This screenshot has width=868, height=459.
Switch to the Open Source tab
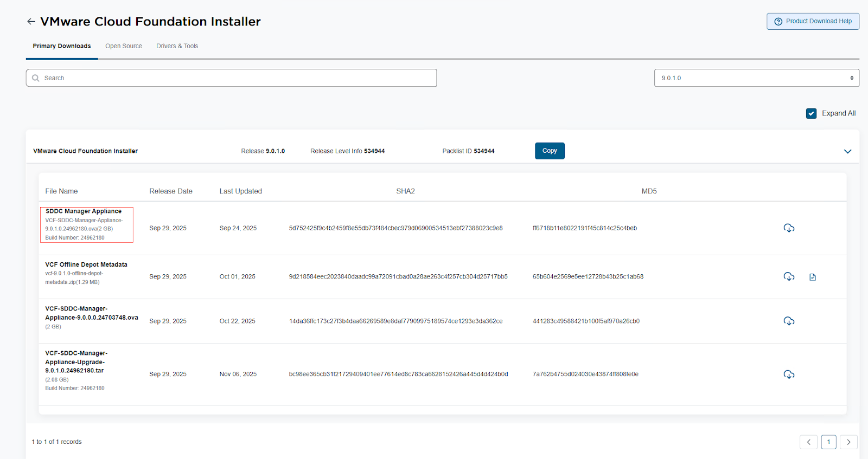click(124, 46)
